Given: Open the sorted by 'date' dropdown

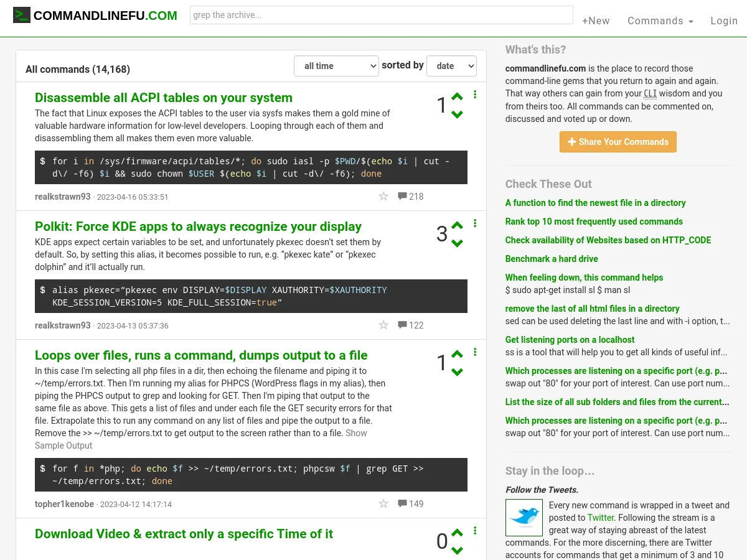Looking at the screenshot, I should pyautogui.click(x=451, y=66).
